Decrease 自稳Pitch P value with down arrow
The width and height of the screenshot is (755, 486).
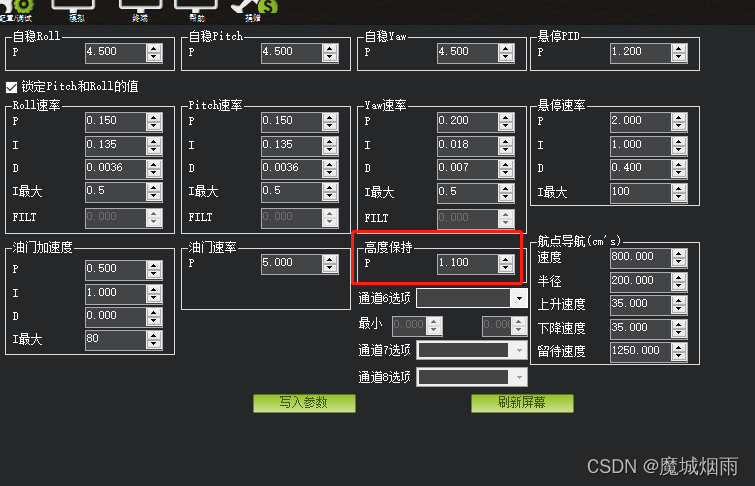click(x=330, y=57)
